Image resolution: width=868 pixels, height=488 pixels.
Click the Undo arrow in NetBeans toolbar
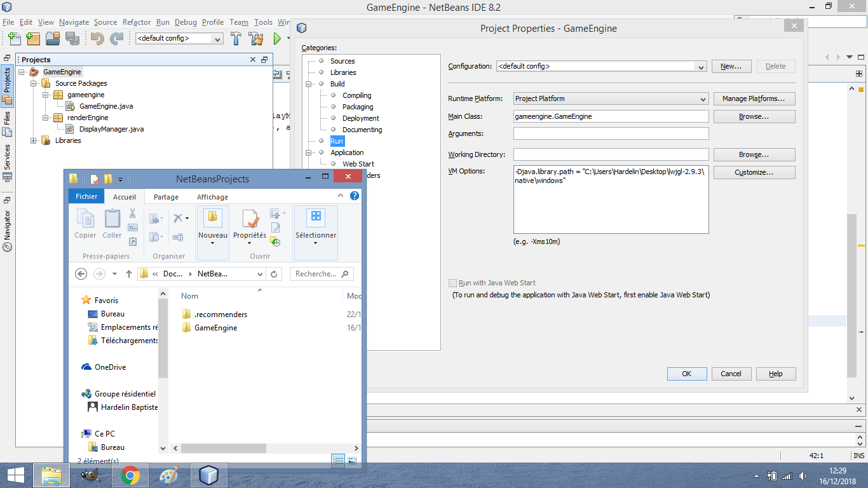(x=97, y=38)
